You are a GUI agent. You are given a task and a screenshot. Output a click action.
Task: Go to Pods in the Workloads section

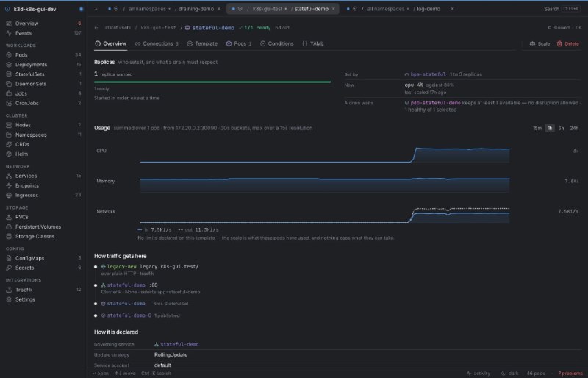click(43, 55)
